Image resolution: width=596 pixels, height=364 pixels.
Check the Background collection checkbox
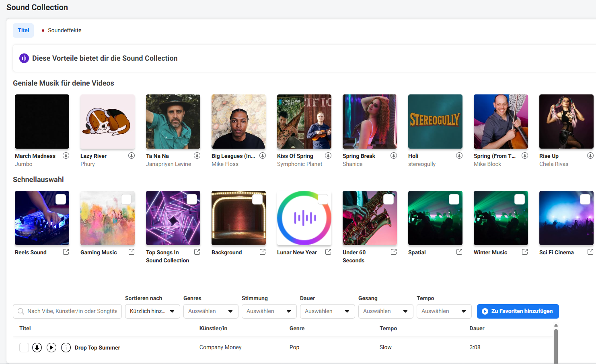257,199
